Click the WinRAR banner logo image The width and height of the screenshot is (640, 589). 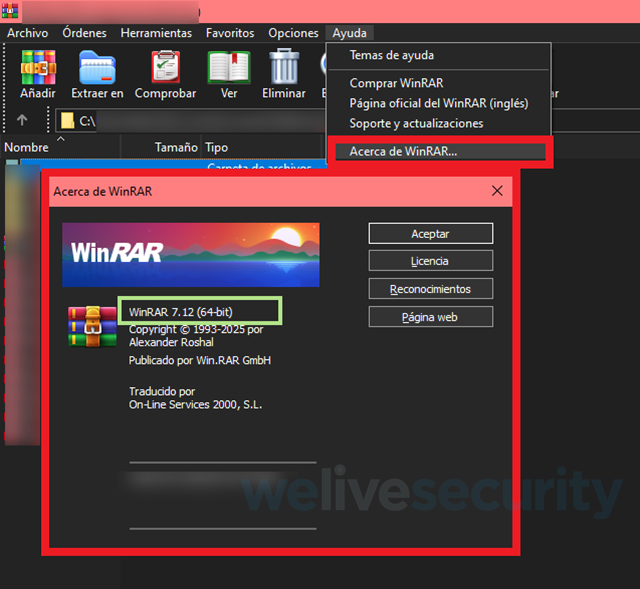tap(190, 255)
